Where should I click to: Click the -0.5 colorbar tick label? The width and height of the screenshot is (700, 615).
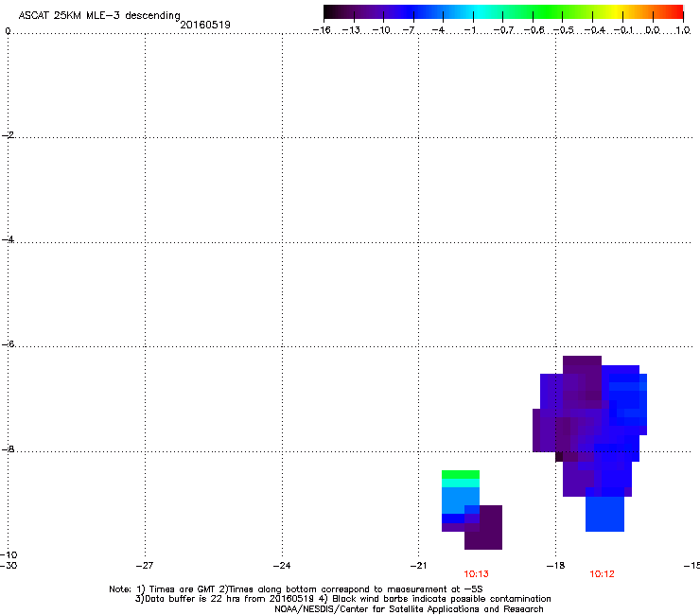point(564,30)
